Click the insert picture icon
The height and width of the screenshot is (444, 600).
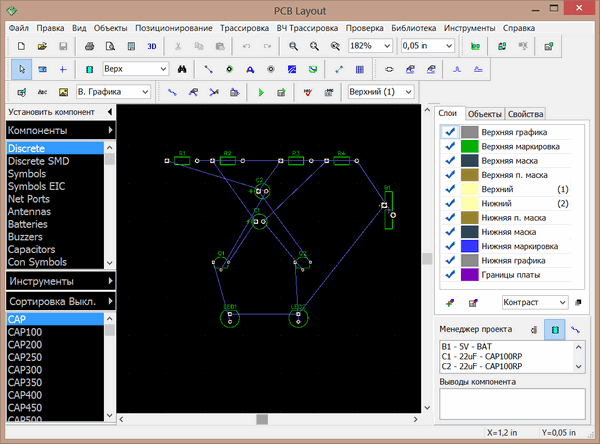(63, 92)
